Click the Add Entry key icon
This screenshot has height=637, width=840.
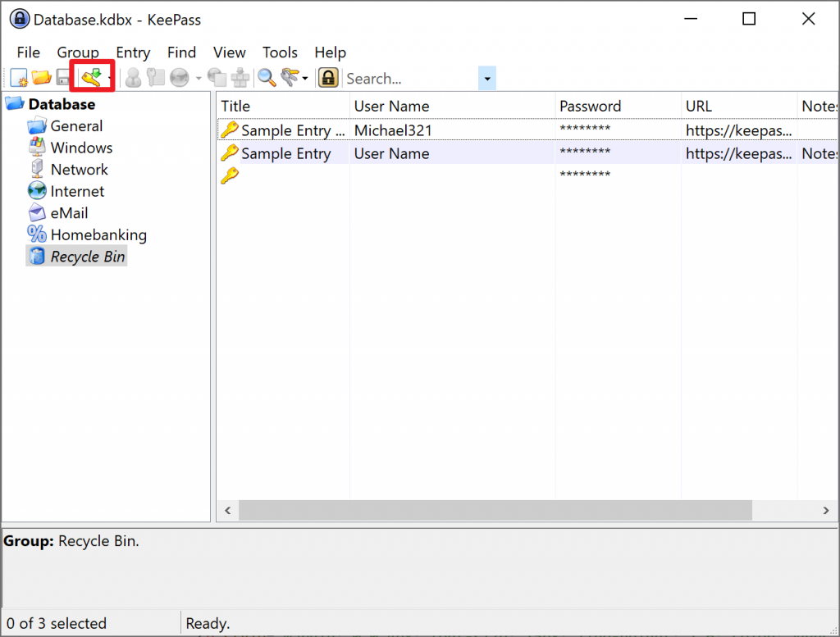(91, 78)
